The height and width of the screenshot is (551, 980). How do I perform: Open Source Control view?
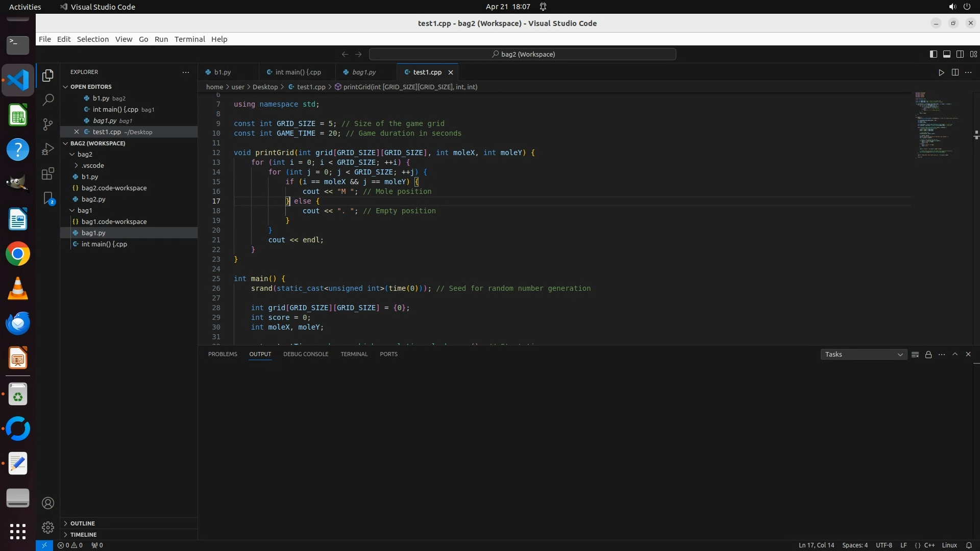pos(48,124)
